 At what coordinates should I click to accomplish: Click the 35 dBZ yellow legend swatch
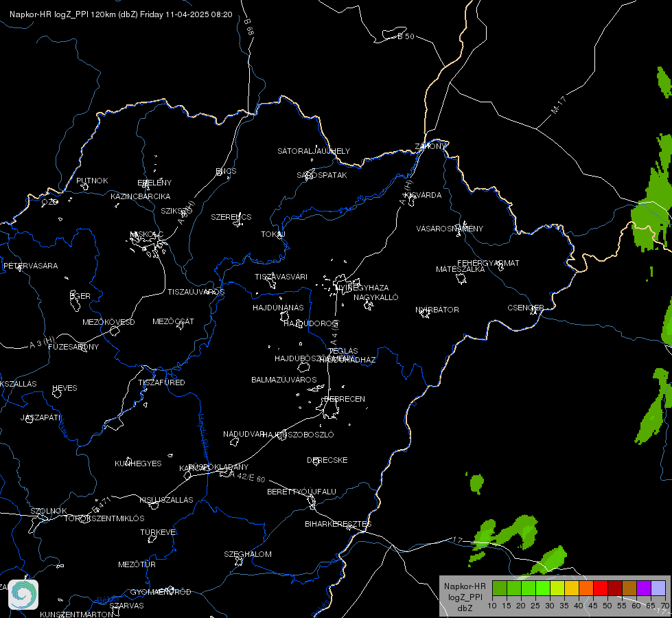(x=572, y=588)
